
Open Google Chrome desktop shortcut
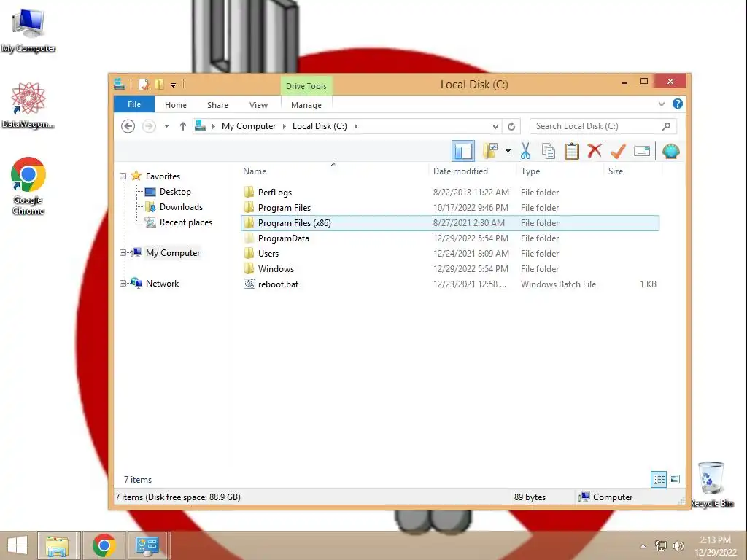tap(28, 186)
